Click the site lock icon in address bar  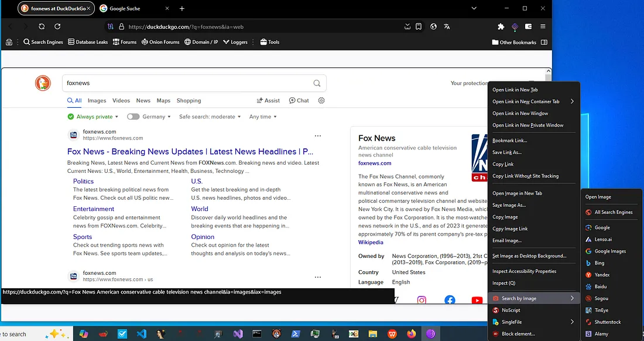[121, 26]
